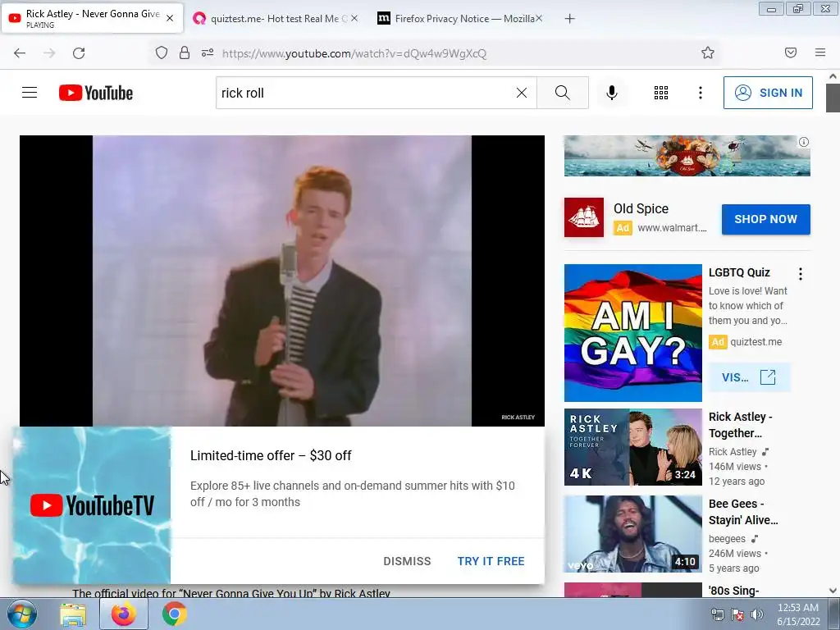Click the VISIT external link button
This screenshot has height=630, width=840.
click(749, 377)
